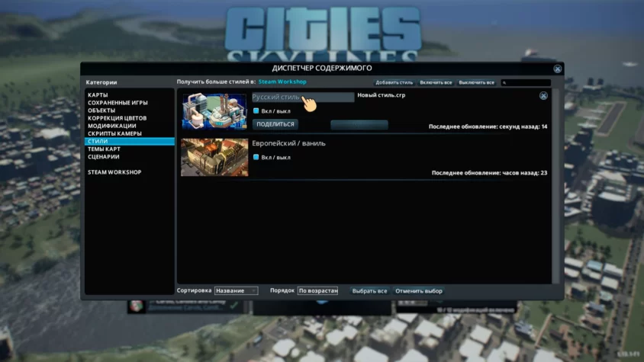This screenshot has width=644, height=362.
Task: Follow the Steam Workshop link
Action: click(x=282, y=82)
